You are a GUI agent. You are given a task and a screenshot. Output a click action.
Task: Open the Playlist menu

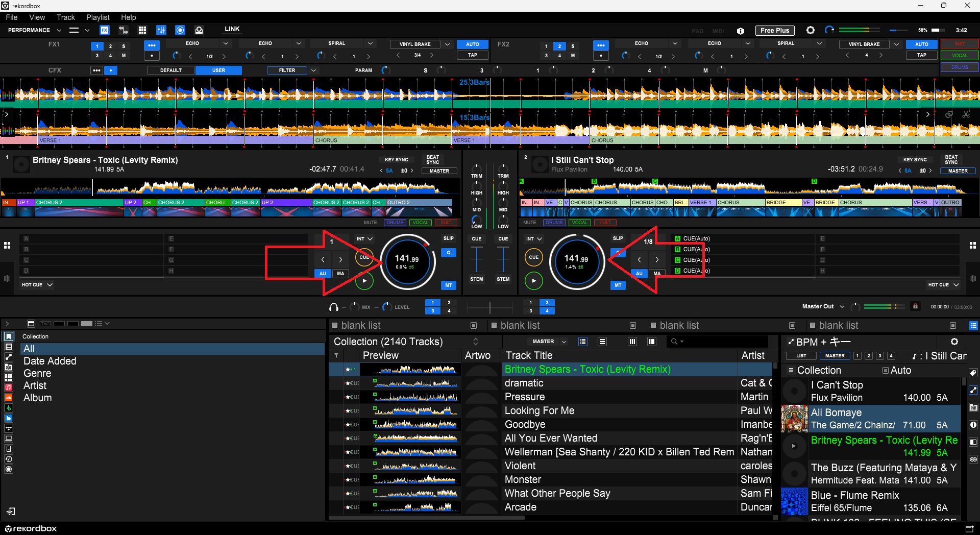(x=98, y=17)
